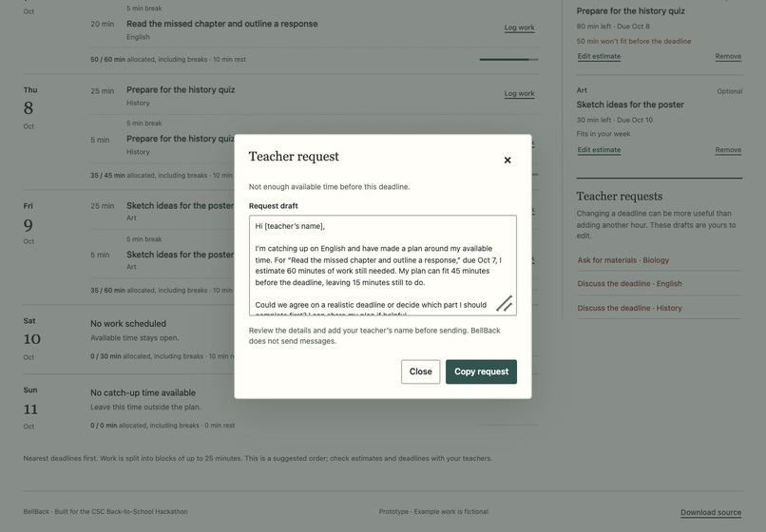The height and width of the screenshot is (532, 766).
Task: Click 'Not enough available time before this deadline.'
Action: pyautogui.click(x=329, y=186)
